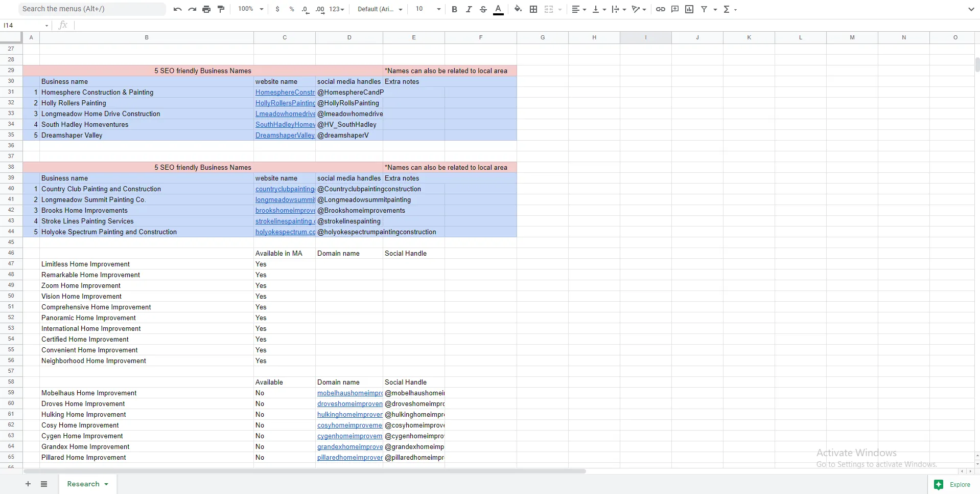Add a new sheet with plus icon

(28, 484)
